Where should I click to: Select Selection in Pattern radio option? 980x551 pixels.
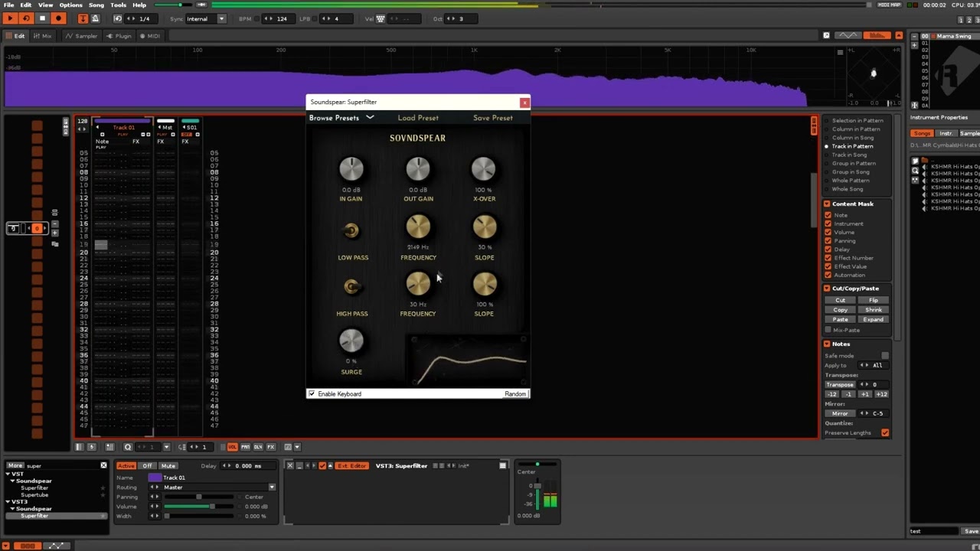tap(827, 120)
